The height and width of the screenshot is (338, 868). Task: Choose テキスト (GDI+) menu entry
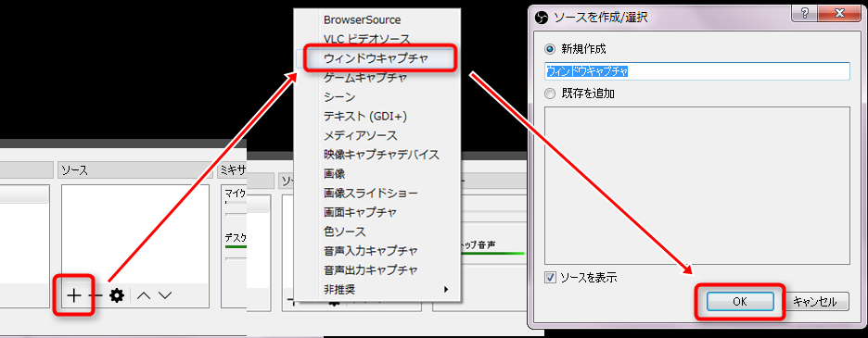[377, 116]
